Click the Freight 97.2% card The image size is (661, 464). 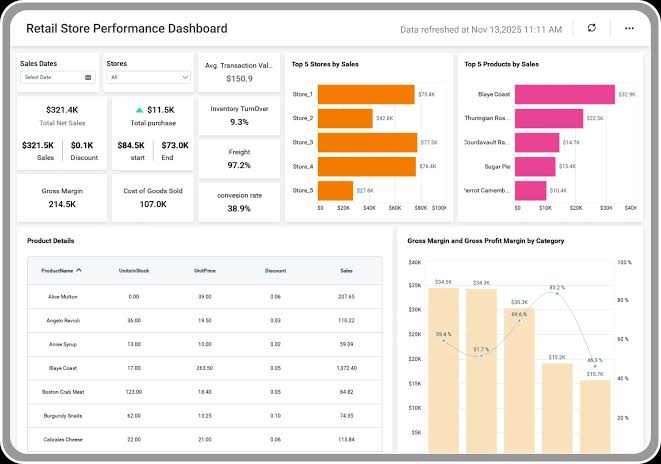[x=239, y=159]
